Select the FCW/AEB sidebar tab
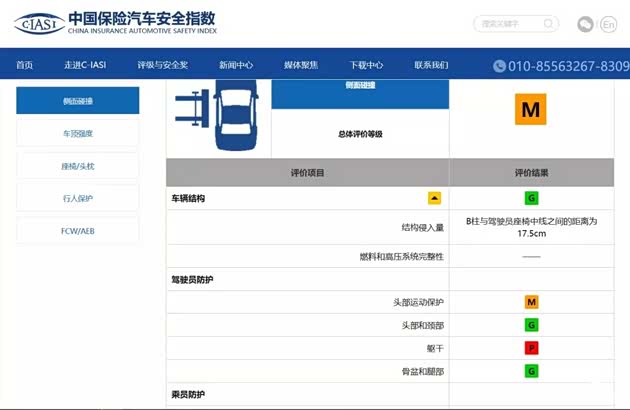This screenshot has height=410, width=630. pyautogui.click(x=77, y=230)
